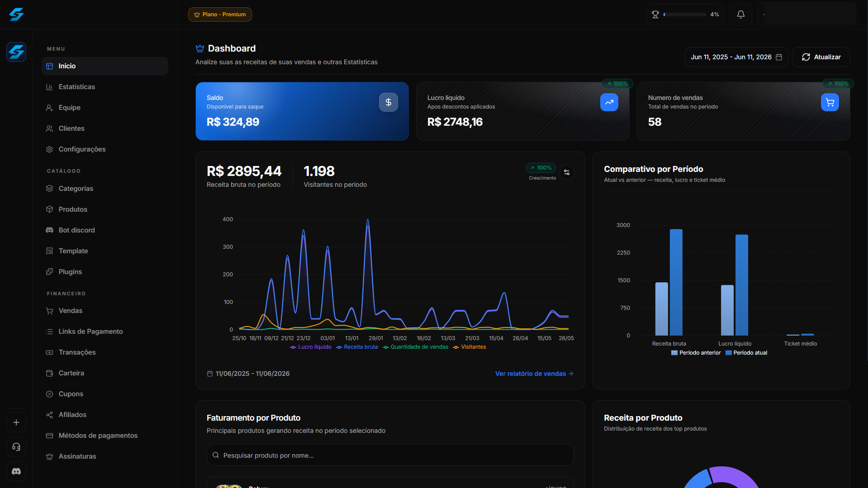
Task: Click the Transações money icon
Action: (x=49, y=352)
